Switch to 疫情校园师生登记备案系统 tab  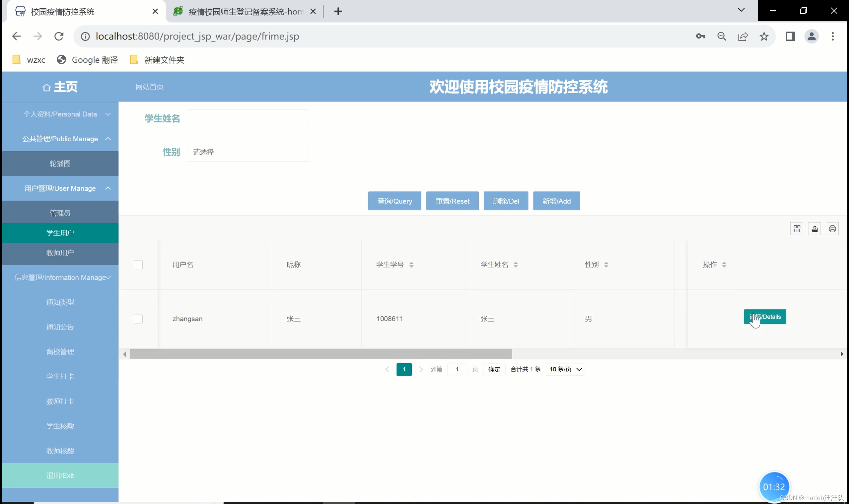coord(245,12)
